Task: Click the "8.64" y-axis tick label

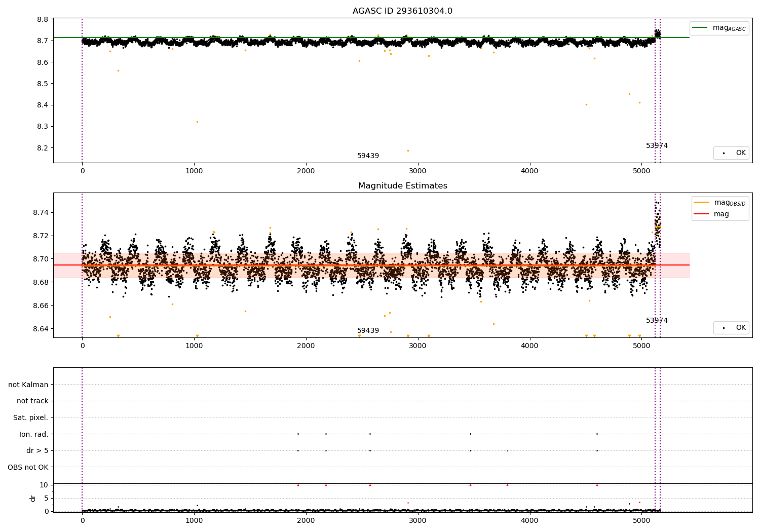Action: tap(41, 329)
